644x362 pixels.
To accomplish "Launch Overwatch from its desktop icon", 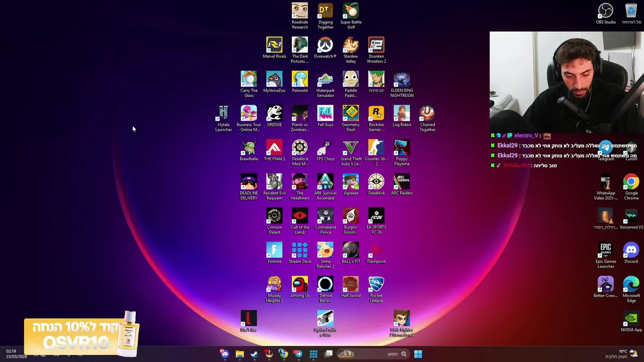I will (x=325, y=48).
